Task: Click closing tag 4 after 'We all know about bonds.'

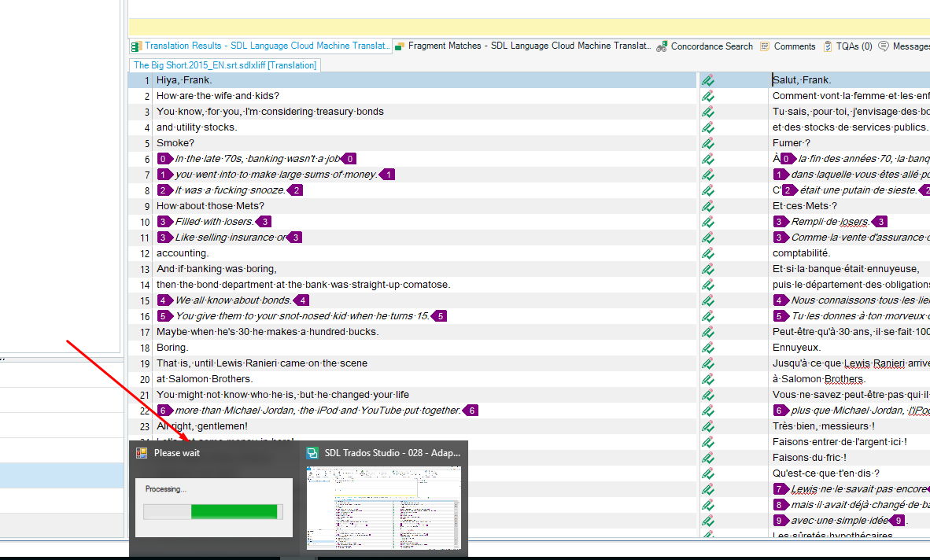Action: [301, 300]
